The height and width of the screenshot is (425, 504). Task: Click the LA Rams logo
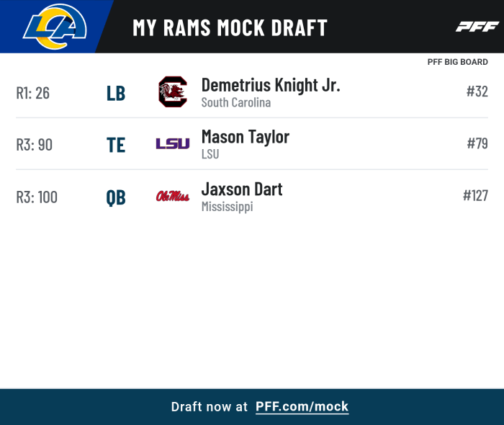pos(55,27)
